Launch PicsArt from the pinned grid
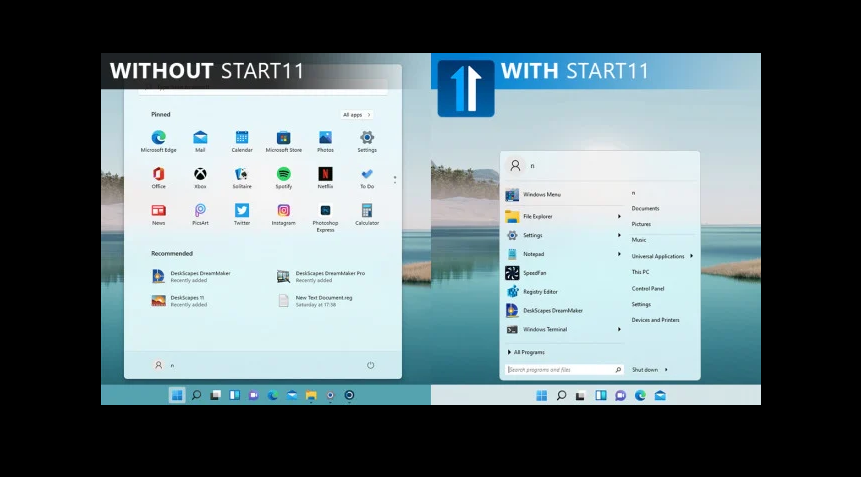This screenshot has width=861, height=477. (x=200, y=211)
